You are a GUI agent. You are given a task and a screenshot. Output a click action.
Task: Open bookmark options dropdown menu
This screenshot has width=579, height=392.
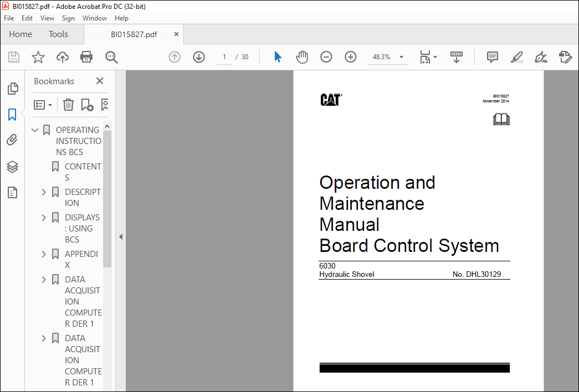(x=43, y=105)
